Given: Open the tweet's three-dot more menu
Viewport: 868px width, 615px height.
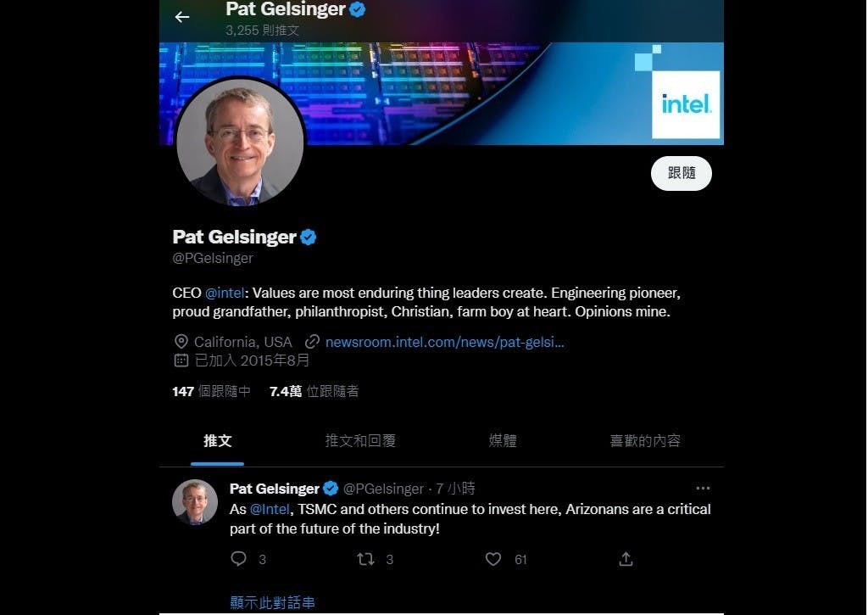Looking at the screenshot, I should tap(703, 488).
